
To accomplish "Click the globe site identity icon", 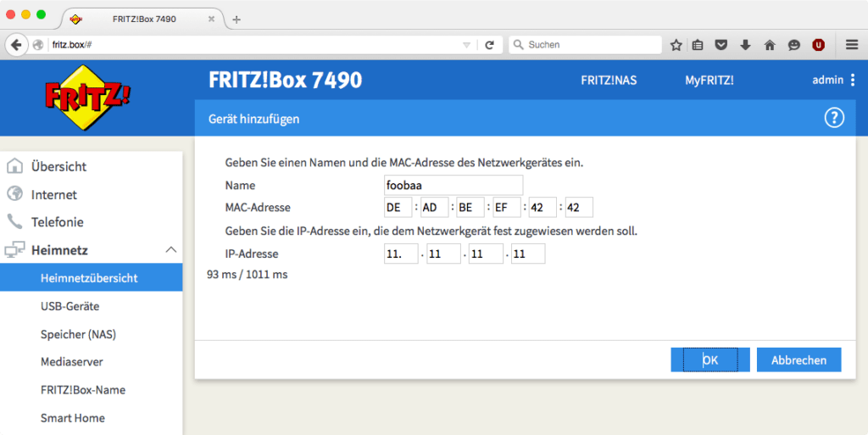I will click(x=38, y=45).
